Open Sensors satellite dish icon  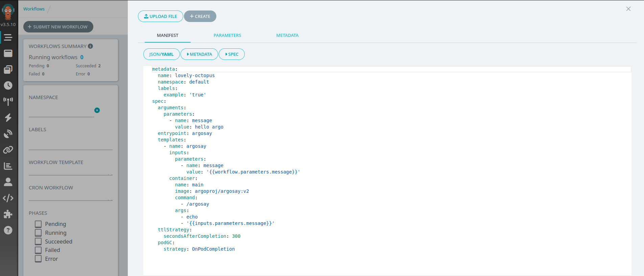8,134
